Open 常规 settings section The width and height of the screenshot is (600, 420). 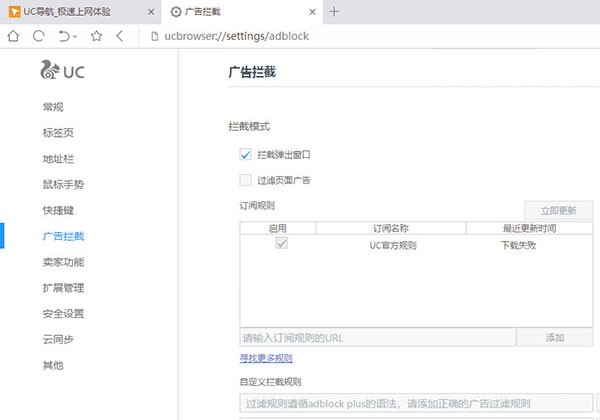click(x=53, y=107)
